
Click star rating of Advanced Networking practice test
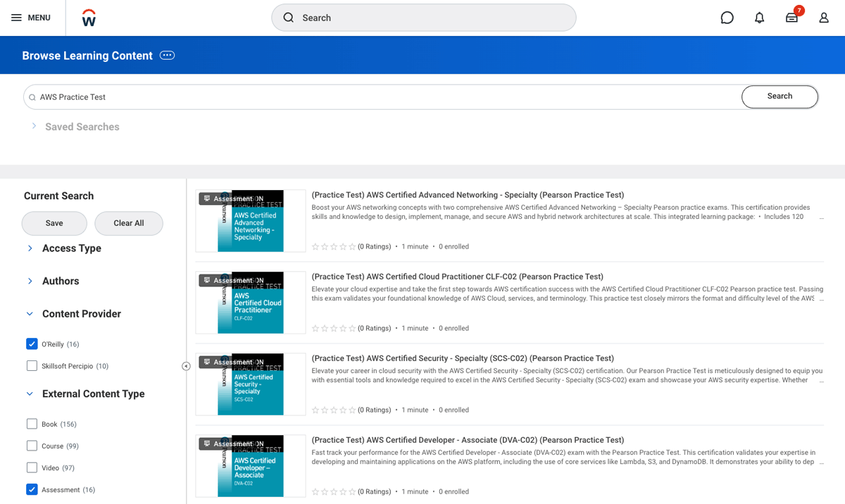(x=334, y=247)
